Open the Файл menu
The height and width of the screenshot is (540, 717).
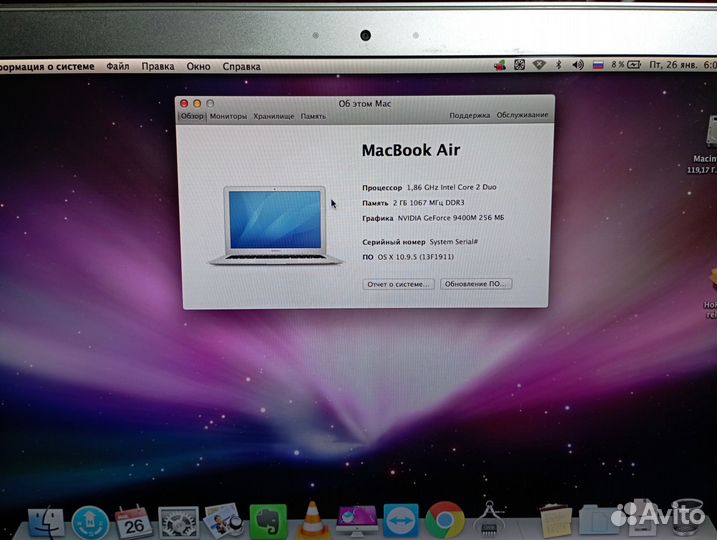click(x=118, y=66)
